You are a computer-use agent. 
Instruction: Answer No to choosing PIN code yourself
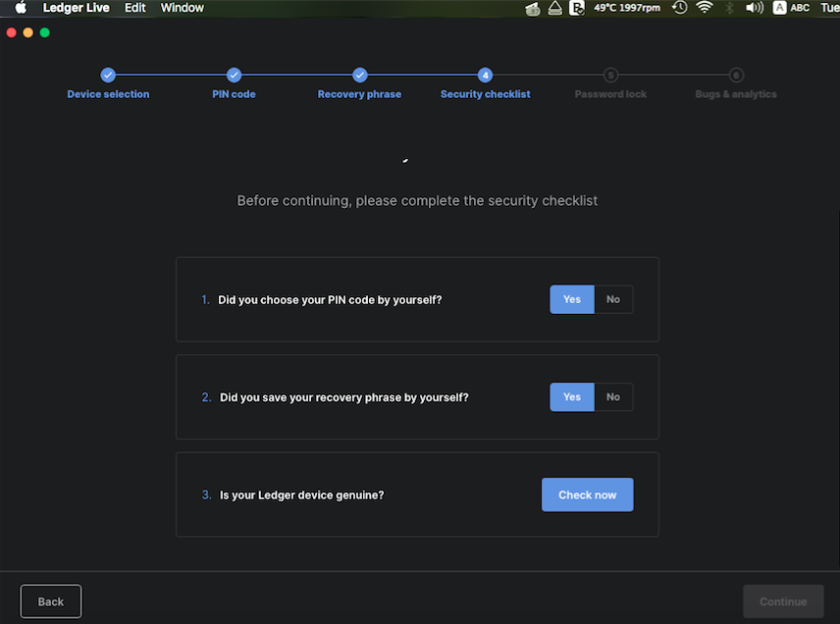point(613,299)
